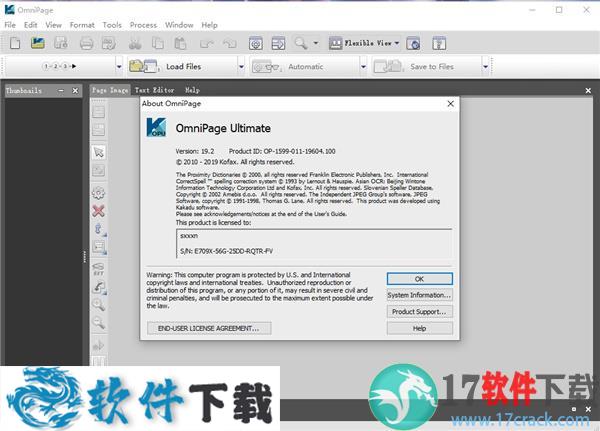600x431 pixels.
Task: Open the Help menu in menu bar
Action: pos(209,25)
